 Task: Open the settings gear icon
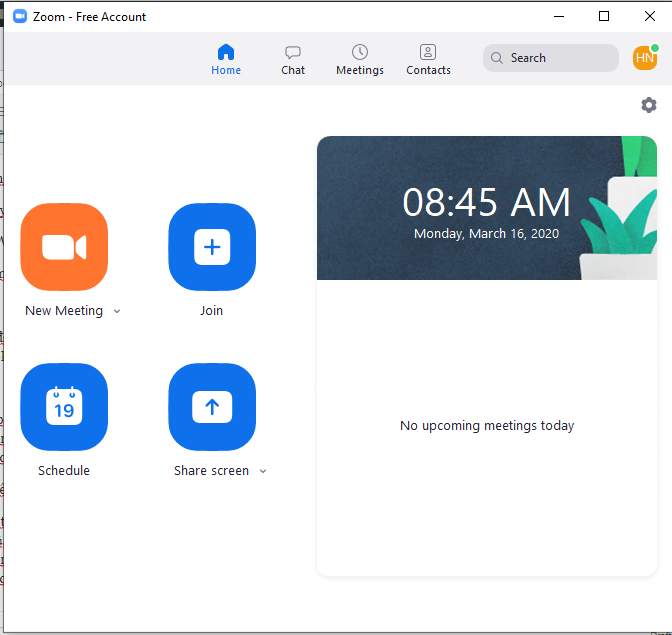(649, 105)
